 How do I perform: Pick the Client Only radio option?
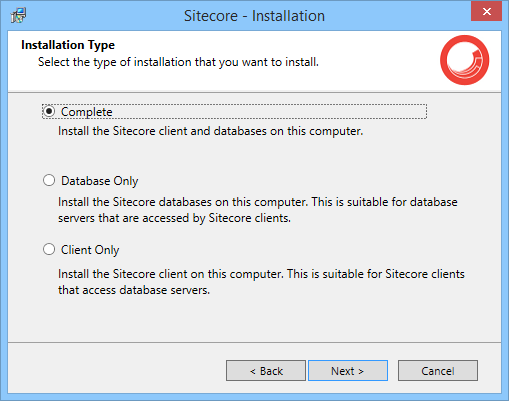(49, 249)
